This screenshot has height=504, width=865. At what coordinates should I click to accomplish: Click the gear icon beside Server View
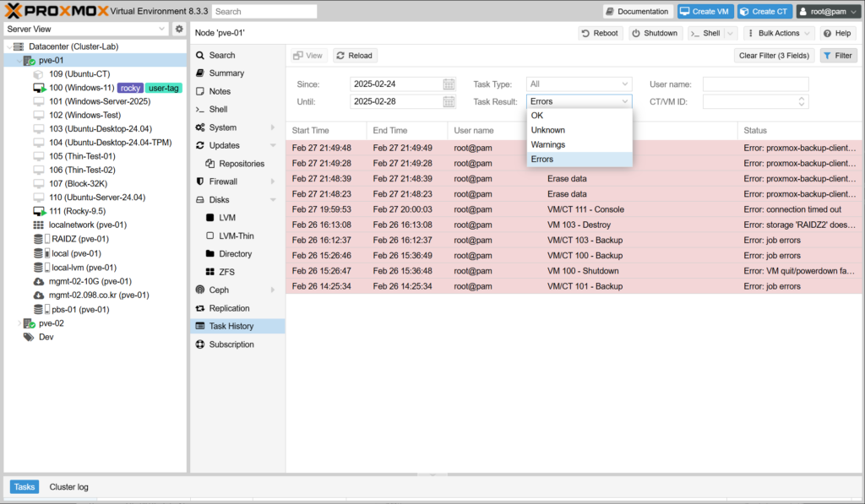point(179,29)
